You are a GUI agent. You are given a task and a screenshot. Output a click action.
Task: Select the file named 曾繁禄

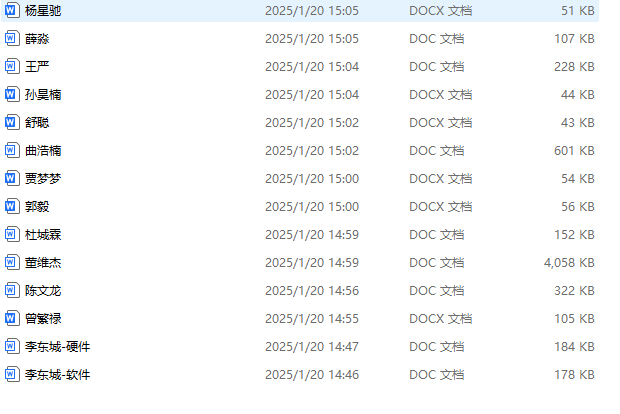pos(43,318)
